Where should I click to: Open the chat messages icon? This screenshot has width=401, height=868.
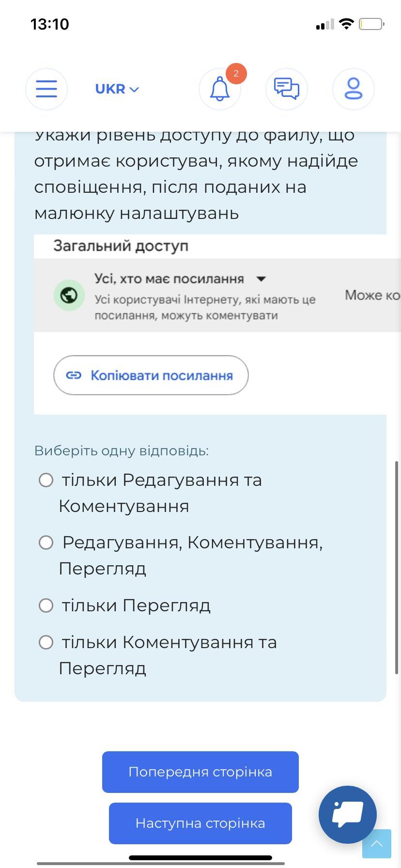click(287, 89)
